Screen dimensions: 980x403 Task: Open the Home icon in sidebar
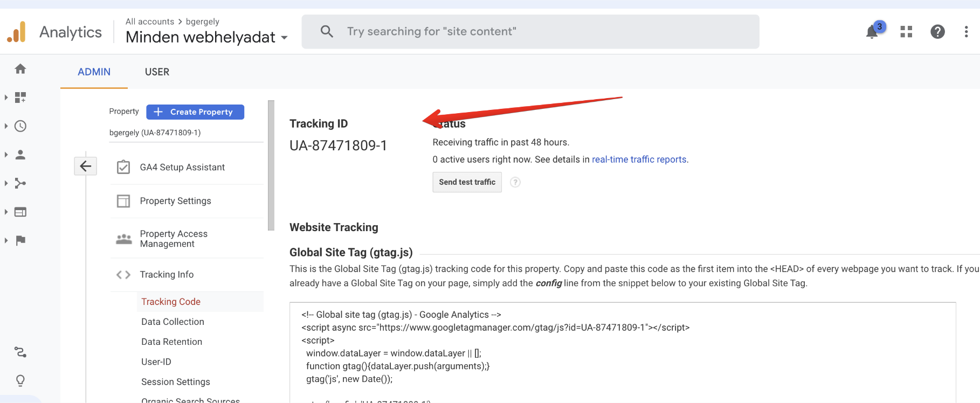point(20,69)
